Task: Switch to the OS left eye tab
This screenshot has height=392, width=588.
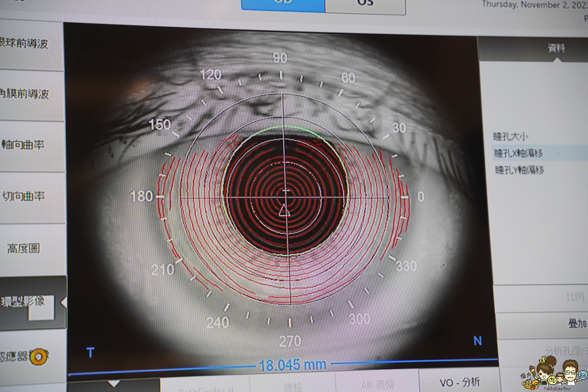Action: tap(365, 5)
